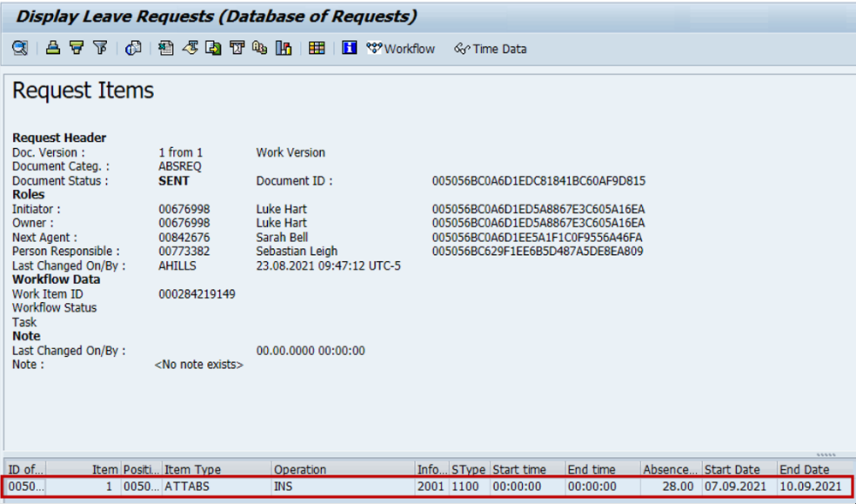Select the Item Type column header

(x=217, y=469)
